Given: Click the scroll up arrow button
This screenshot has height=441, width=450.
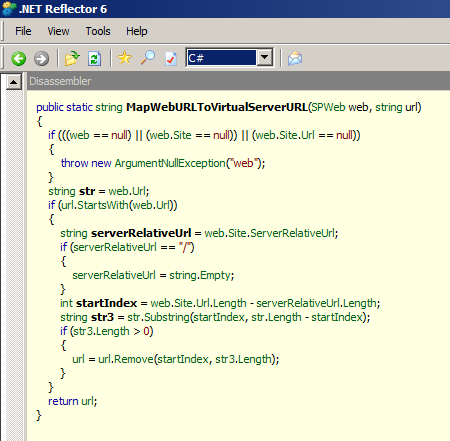Looking at the screenshot, I should 14,82.
